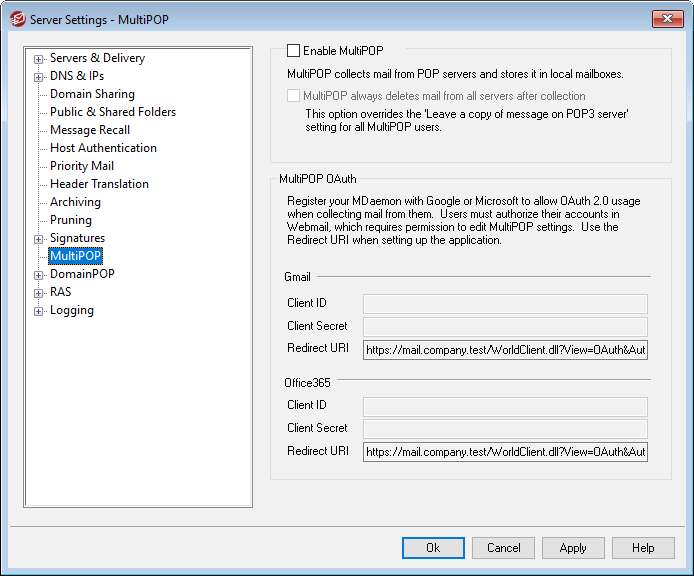
Task: Expand the Logging tree node
Action: 39,311
